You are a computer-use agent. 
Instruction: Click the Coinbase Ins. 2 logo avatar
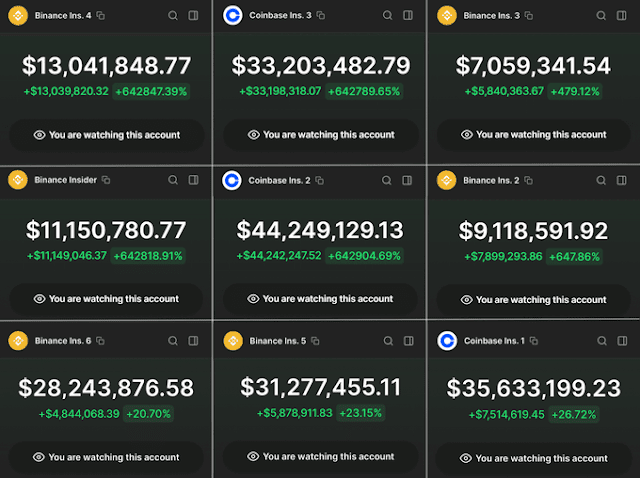[232, 180]
